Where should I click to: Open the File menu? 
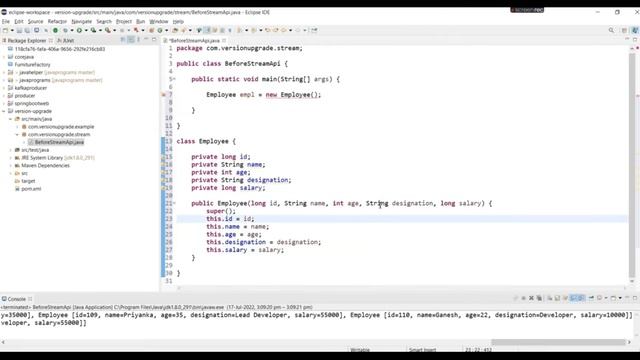click(6, 21)
